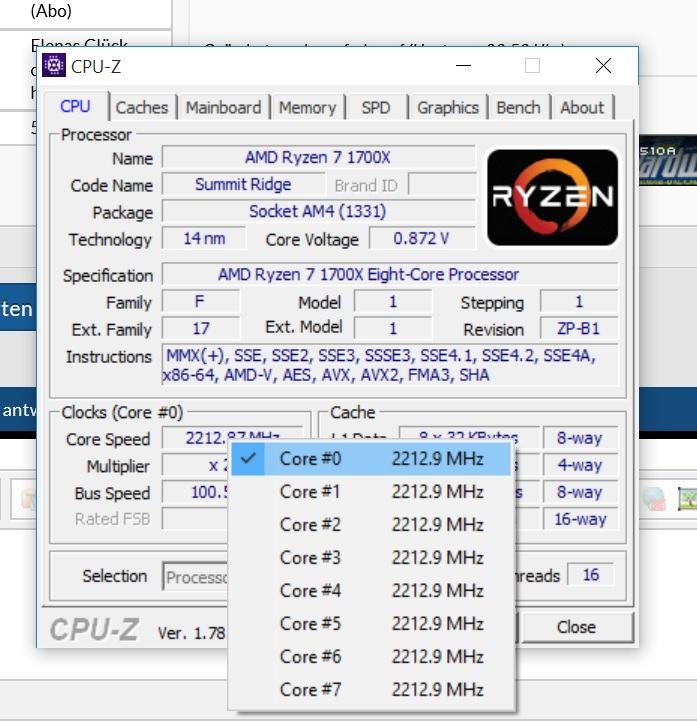Click the Core Voltage value 0.872 V
Viewport: 697px width, 723px height.
point(422,238)
